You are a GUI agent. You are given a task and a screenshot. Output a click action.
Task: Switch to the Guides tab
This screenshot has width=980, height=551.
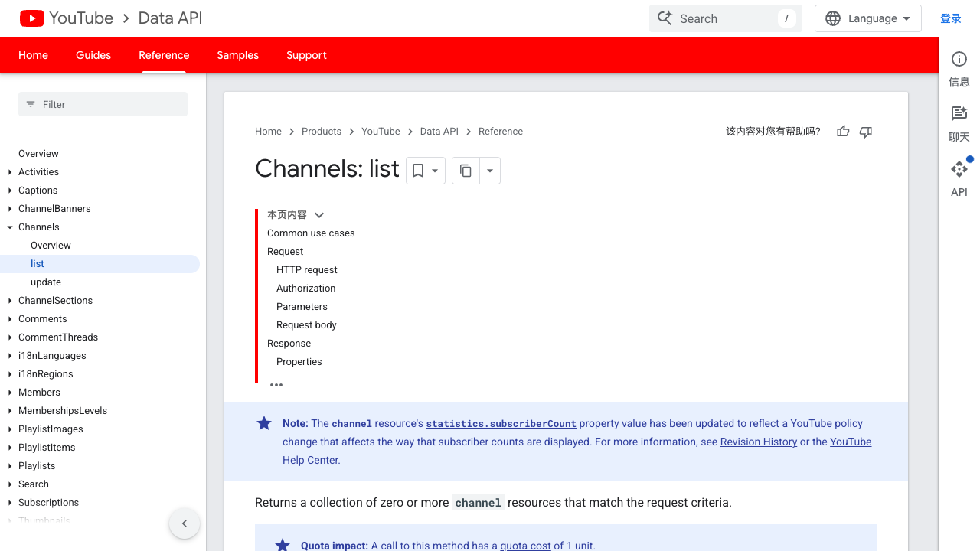tap(93, 55)
